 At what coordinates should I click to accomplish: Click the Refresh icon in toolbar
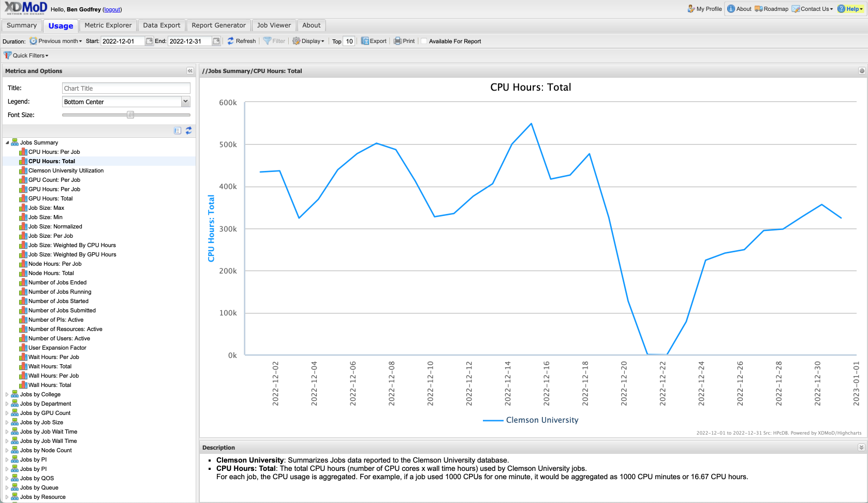tap(231, 41)
